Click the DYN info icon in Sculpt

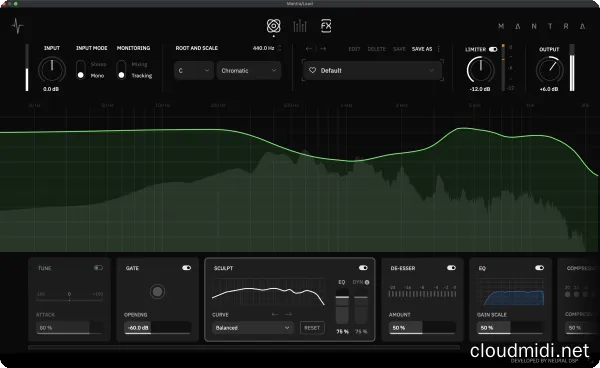click(x=367, y=282)
